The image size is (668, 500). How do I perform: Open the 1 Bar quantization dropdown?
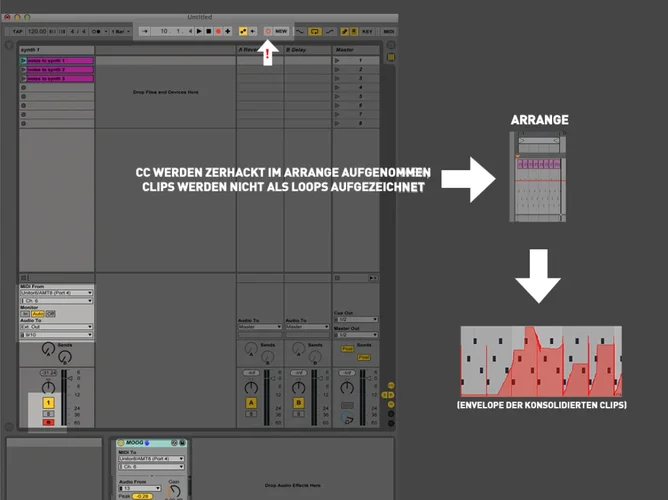pos(120,31)
